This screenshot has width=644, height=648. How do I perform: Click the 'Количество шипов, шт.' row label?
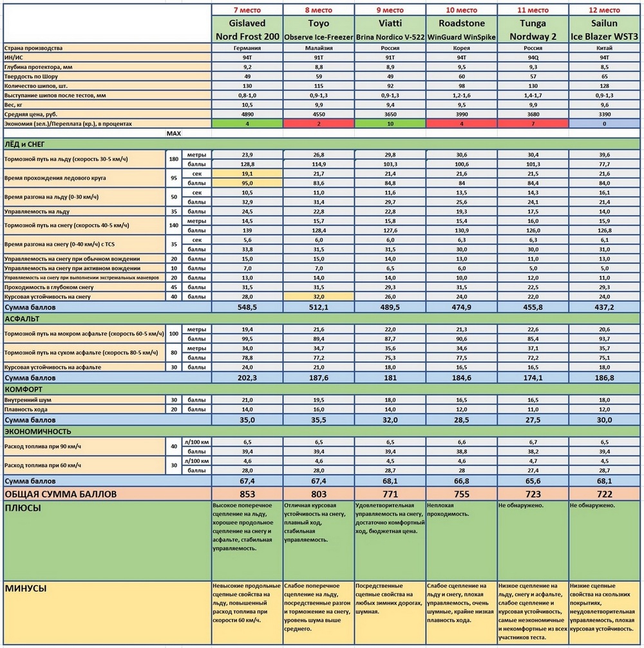point(107,86)
